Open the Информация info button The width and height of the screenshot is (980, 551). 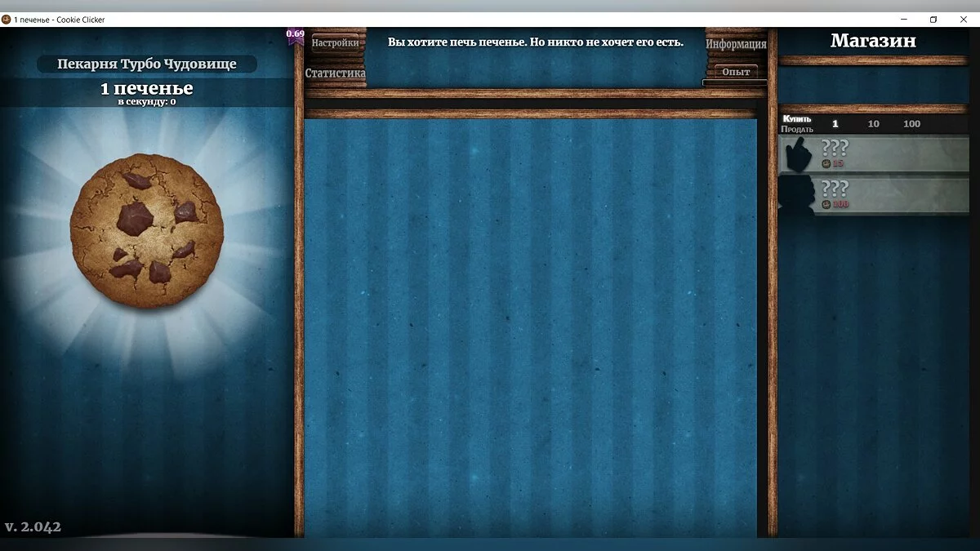(736, 44)
